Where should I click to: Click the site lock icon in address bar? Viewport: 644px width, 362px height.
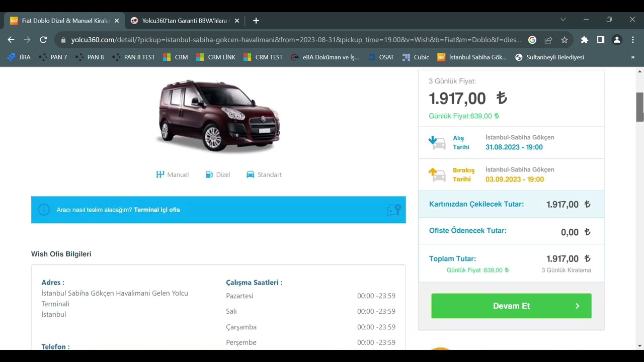(x=63, y=40)
